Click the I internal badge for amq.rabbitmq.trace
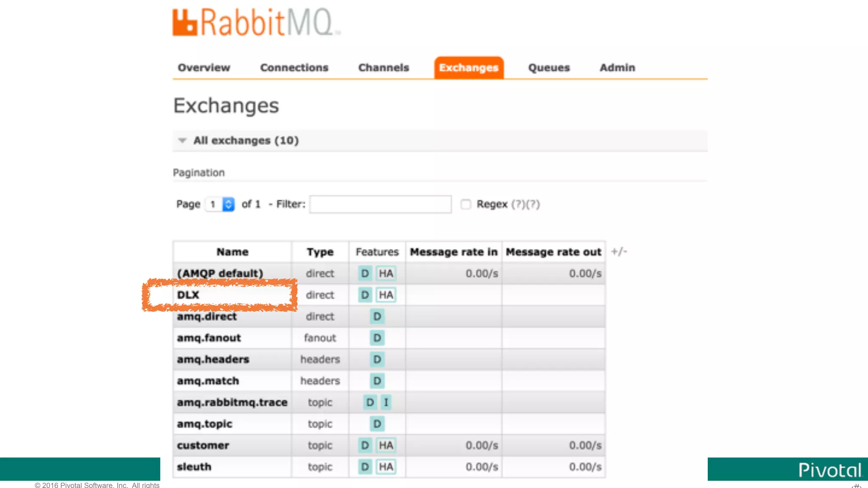 tap(386, 402)
